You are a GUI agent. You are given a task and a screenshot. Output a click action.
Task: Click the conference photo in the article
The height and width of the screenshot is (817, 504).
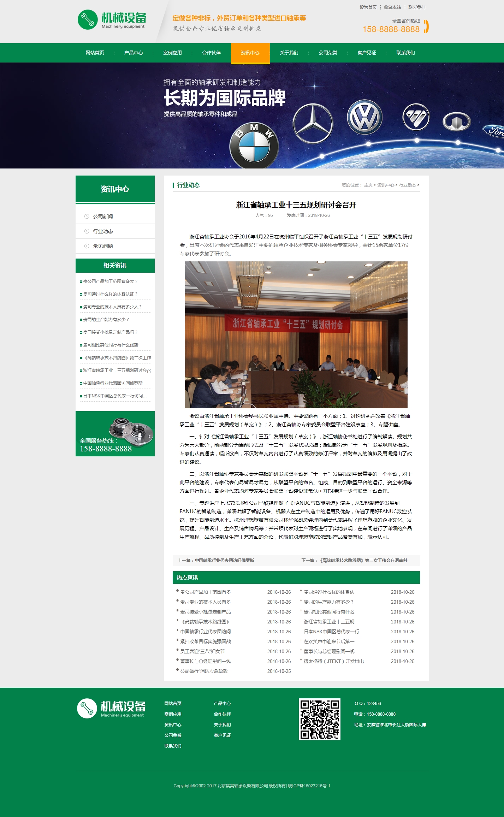click(296, 335)
